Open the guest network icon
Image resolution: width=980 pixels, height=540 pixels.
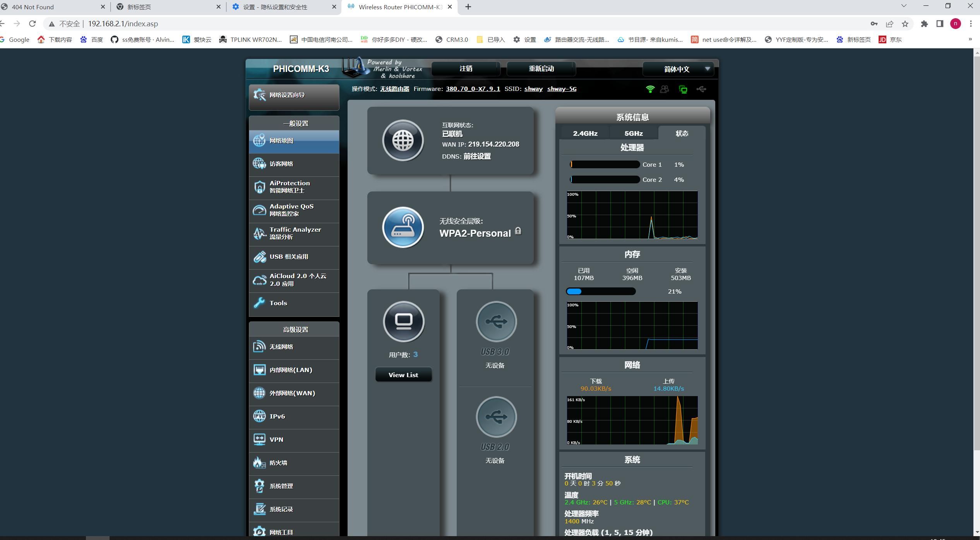click(x=259, y=164)
